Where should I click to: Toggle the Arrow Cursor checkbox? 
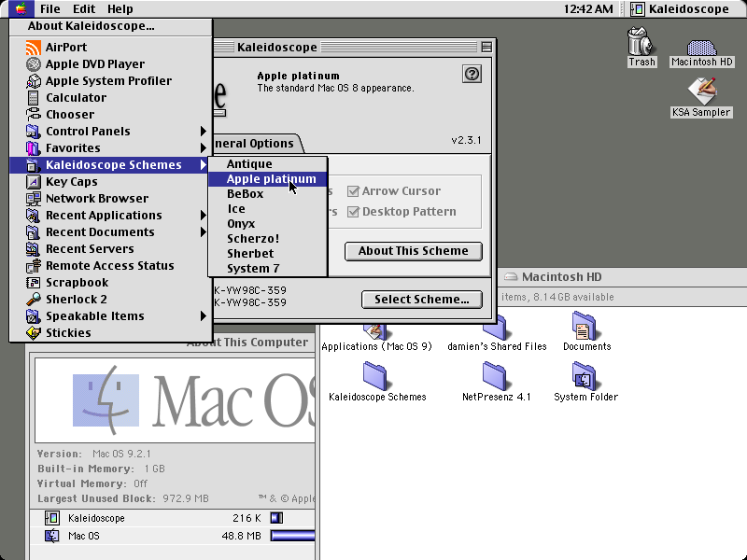tap(353, 191)
